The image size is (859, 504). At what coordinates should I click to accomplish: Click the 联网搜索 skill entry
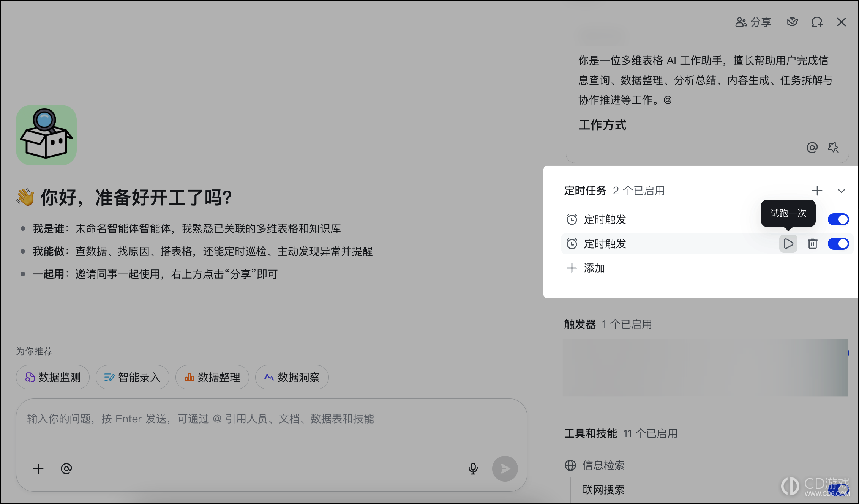point(603,490)
